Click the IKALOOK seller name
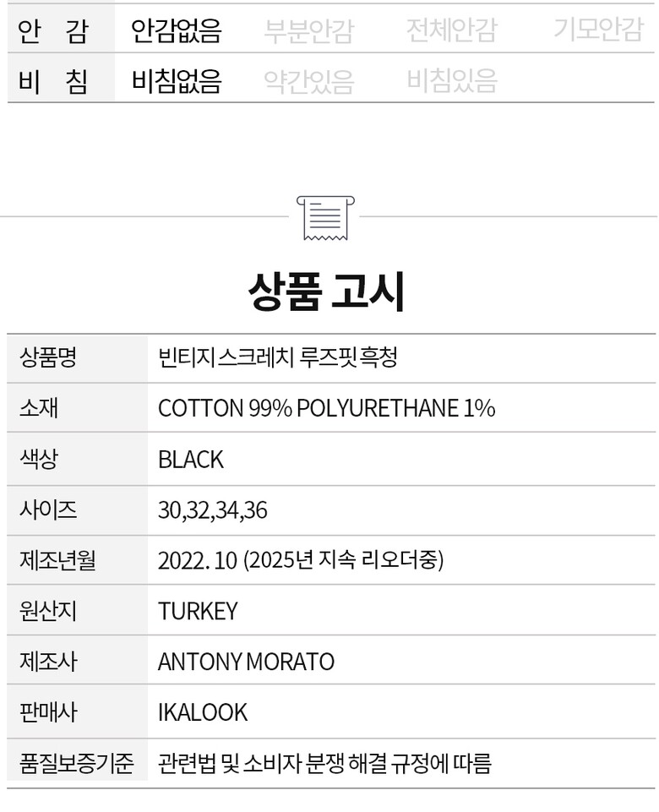659x812 pixels. [x=203, y=712]
